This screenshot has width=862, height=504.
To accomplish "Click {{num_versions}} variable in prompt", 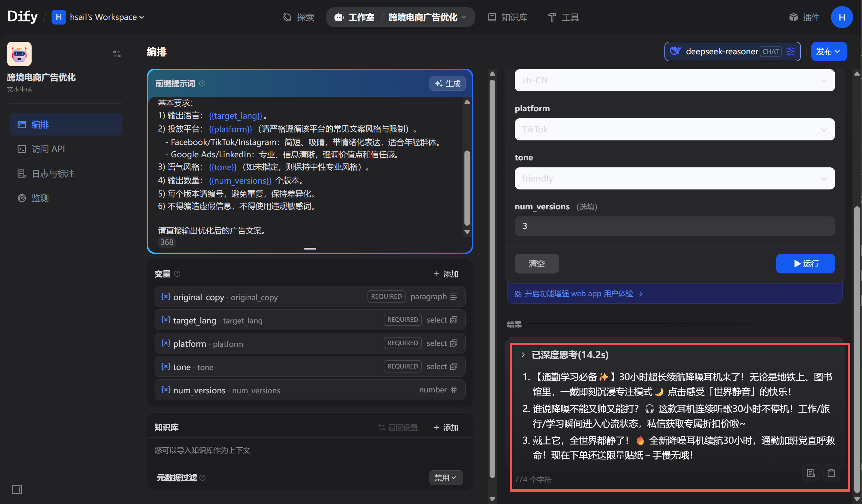I will 240,181.
